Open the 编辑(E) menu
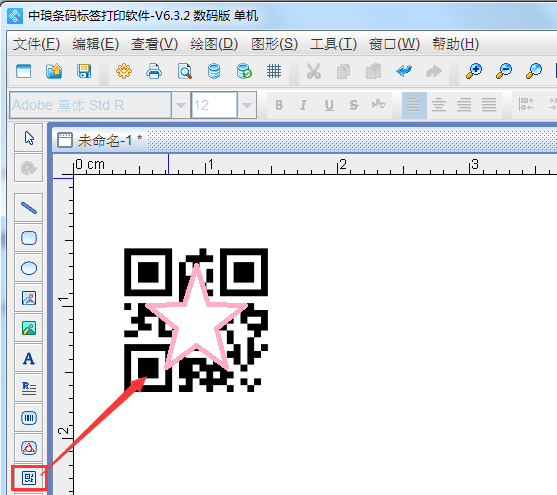The width and height of the screenshot is (557, 495). coord(95,44)
